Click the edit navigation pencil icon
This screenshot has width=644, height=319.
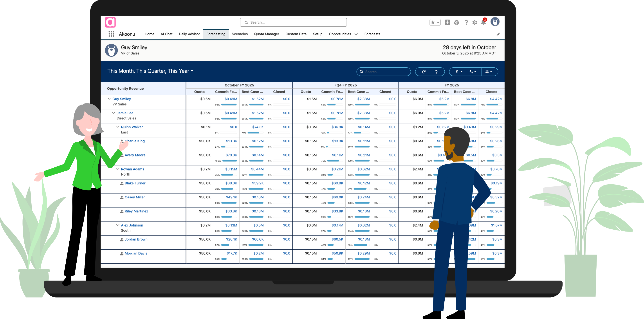(498, 34)
